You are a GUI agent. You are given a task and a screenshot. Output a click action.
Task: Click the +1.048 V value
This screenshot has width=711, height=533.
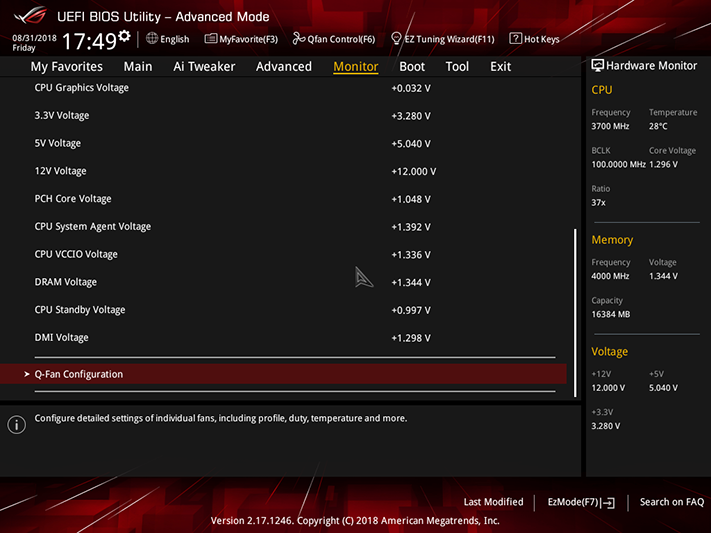[411, 199]
